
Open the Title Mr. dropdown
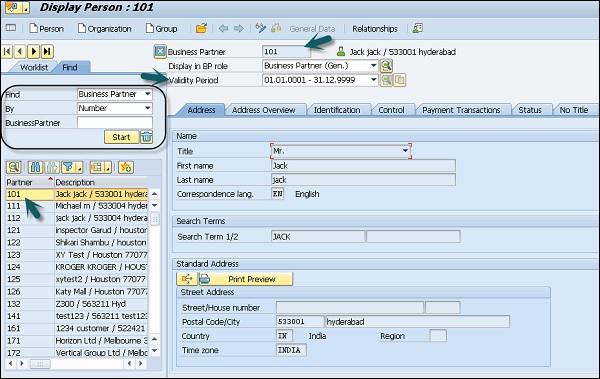[405, 151]
